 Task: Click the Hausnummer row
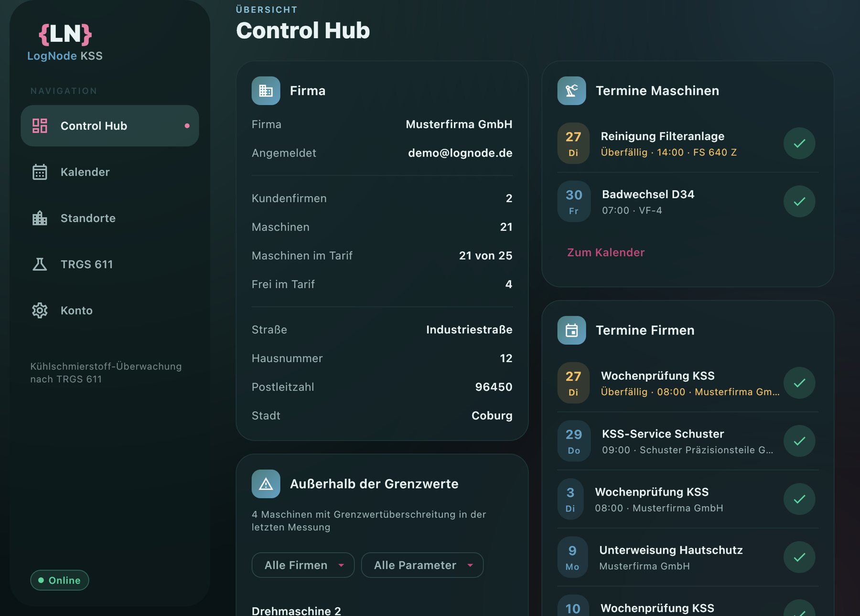point(382,358)
